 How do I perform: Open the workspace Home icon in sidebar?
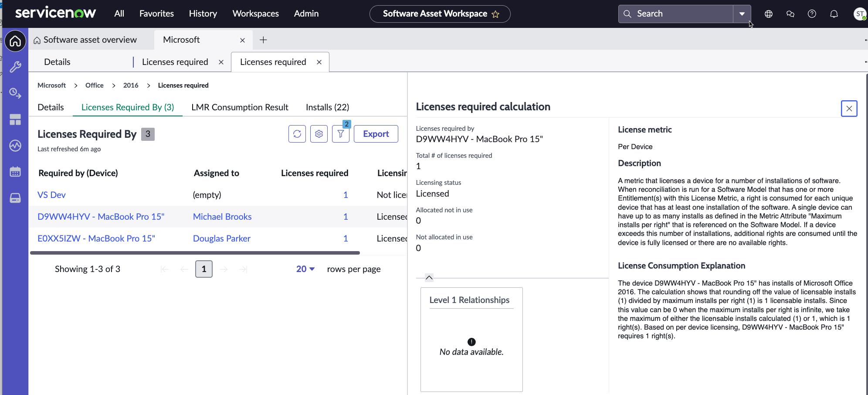point(15,41)
